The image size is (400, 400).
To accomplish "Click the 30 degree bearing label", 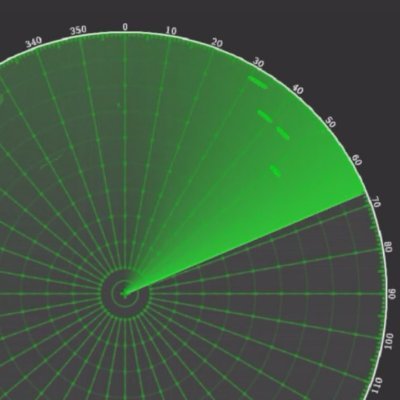I will pyautogui.click(x=258, y=62).
